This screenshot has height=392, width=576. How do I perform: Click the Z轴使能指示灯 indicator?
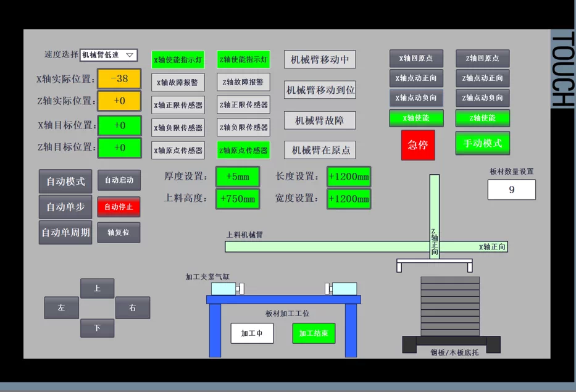(x=243, y=59)
